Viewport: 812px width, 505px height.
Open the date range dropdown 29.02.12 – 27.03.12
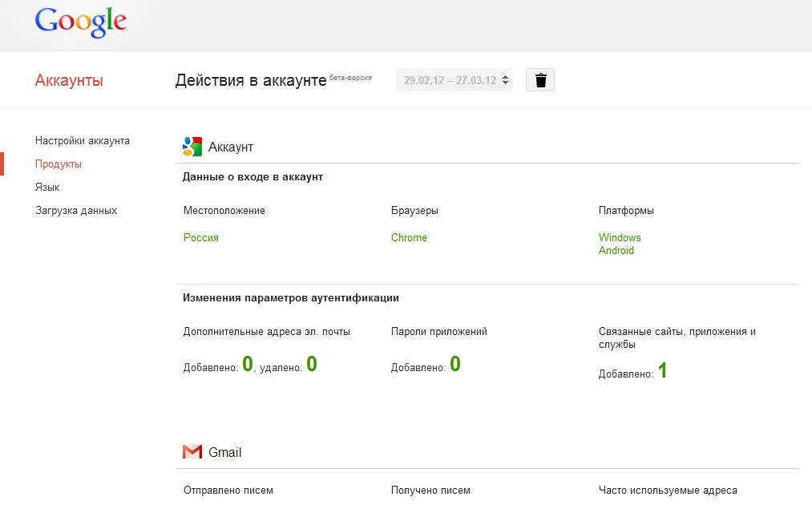(454, 80)
